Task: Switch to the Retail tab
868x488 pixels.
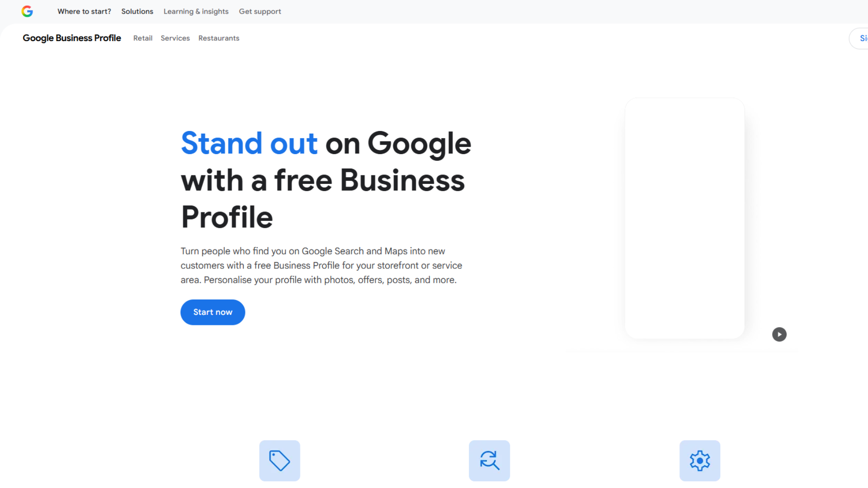Action: [x=142, y=38]
